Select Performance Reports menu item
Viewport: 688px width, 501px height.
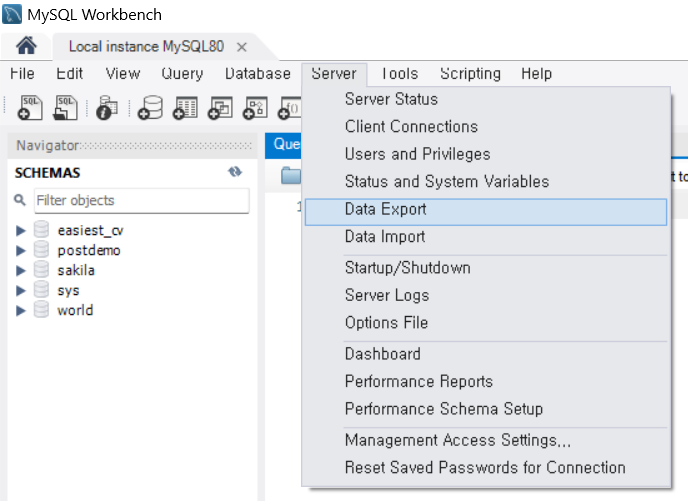[418, 381]
